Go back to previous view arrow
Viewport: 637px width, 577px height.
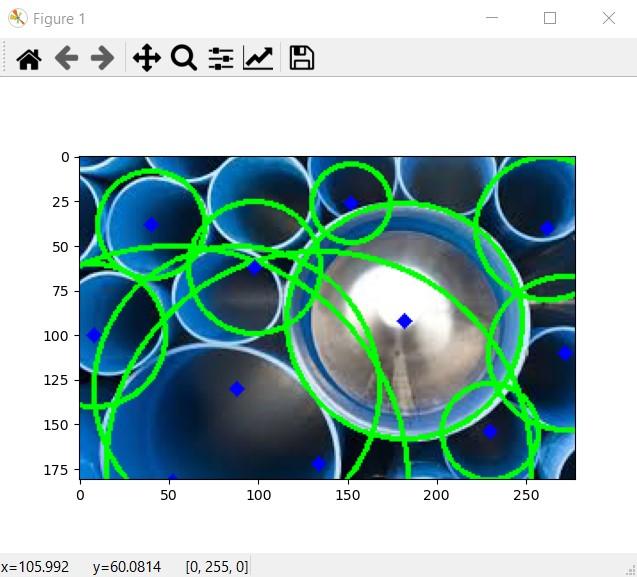pyautogui.click(x=66, y=58)
